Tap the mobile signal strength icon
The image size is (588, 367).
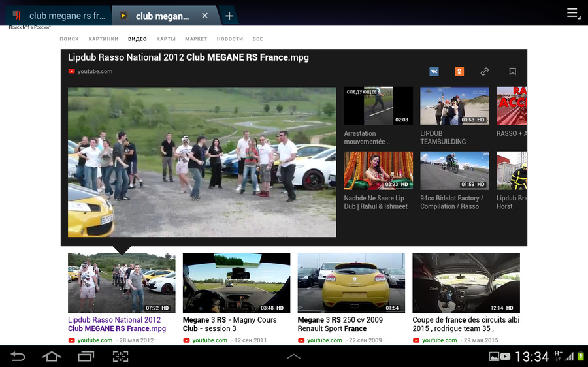coord(569,357)
